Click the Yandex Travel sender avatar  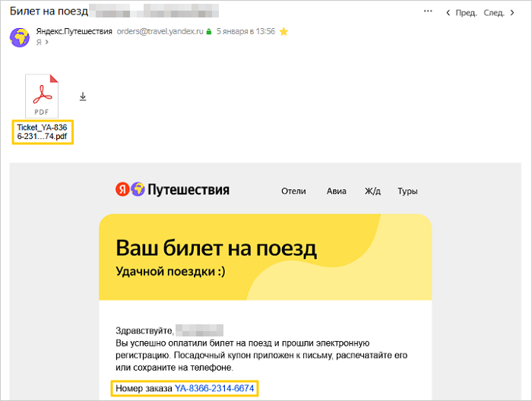tap(19, 37)
